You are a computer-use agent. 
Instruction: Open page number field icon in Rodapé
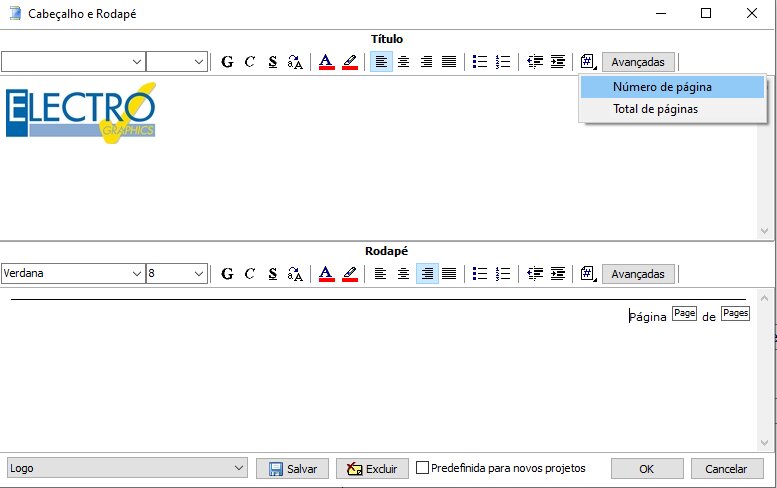(588, 274)
